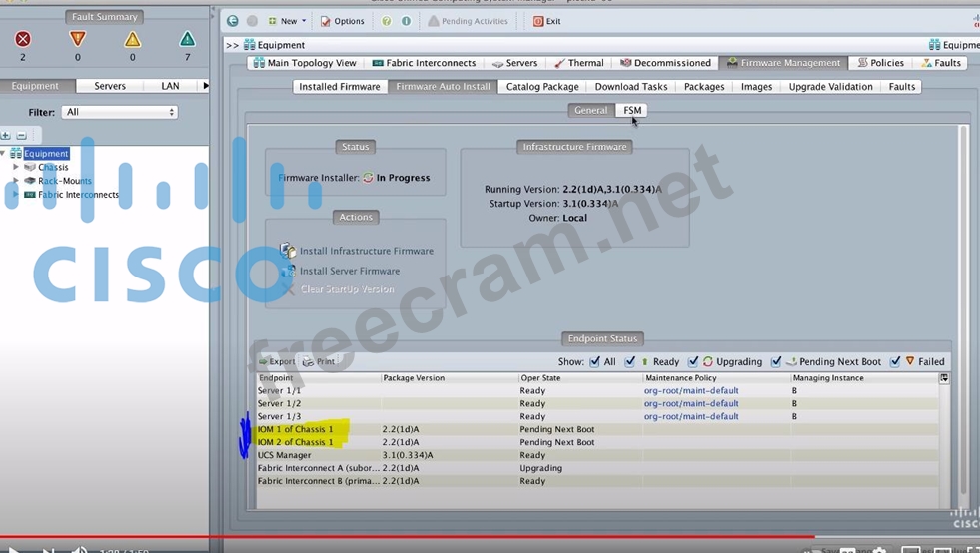Open the New dropdown menu
980x553 pixels.
(x=287, y=21)
